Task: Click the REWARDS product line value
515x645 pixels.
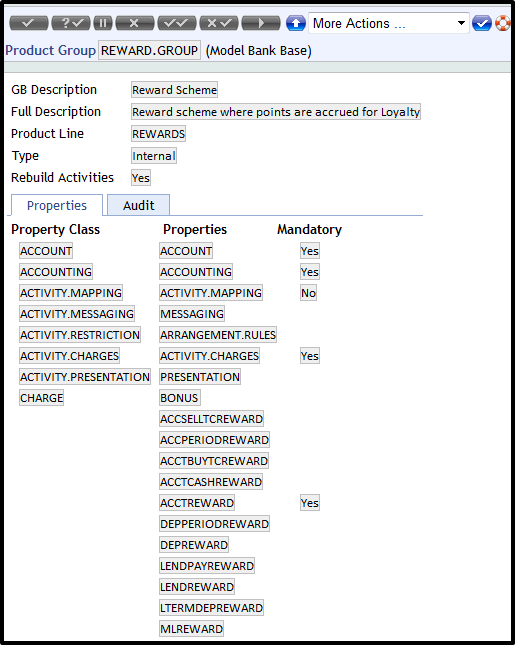Action: (x=158, y=134)
